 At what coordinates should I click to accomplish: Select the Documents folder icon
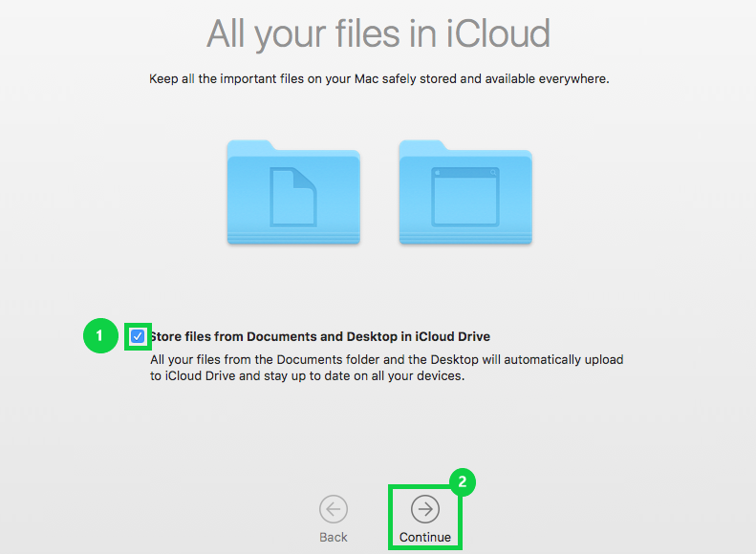coord(293,192)
